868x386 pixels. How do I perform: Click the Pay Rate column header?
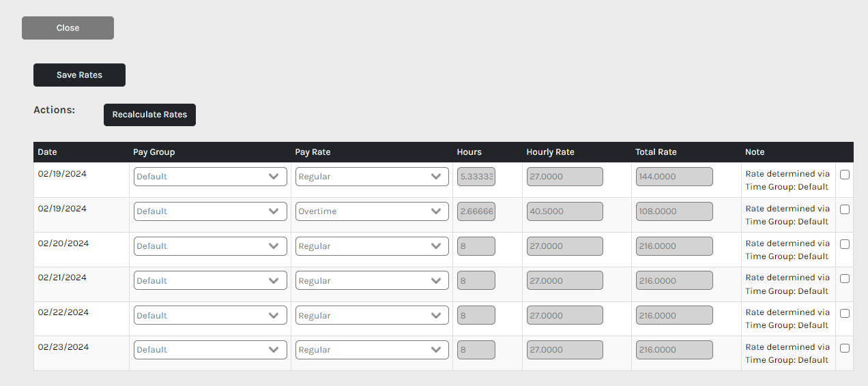click(313, 152)
